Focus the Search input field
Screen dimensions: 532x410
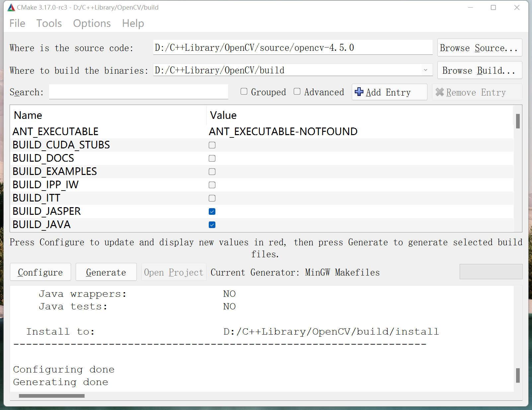point(139,92)
